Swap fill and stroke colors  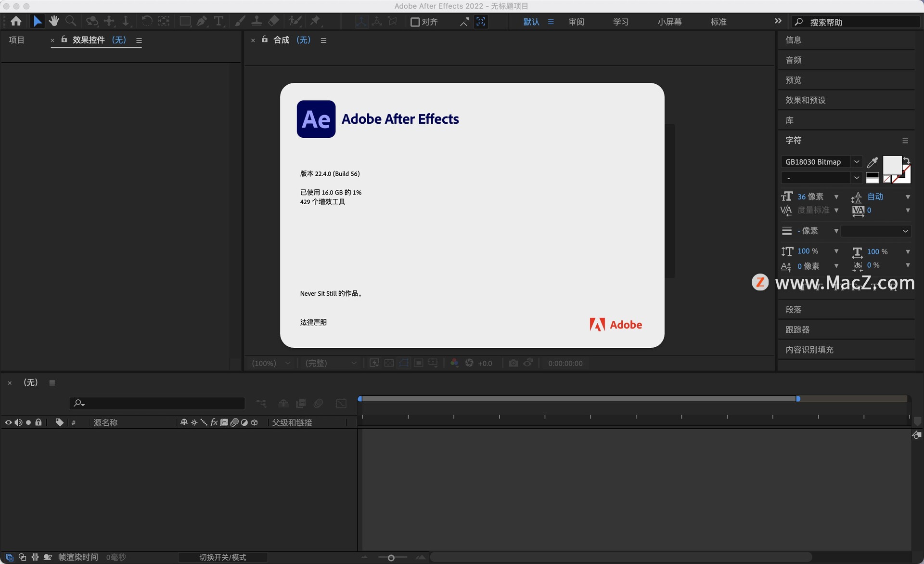906,160
